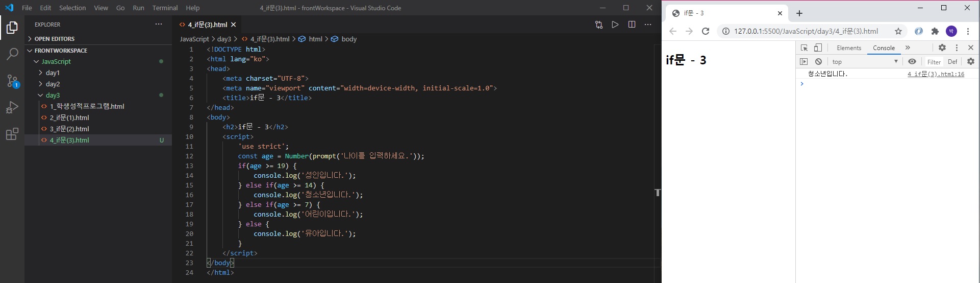980x283 pixels.
Task: Open the Edit menu
Action: (x=45, y=8)
